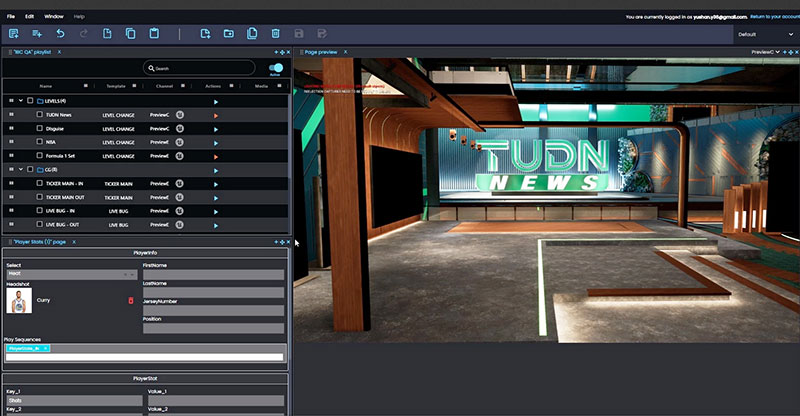Viewport: 800px width, 416px height.
Task: Collapse the LEVELS group chevron
Action: tap(21, 101)
